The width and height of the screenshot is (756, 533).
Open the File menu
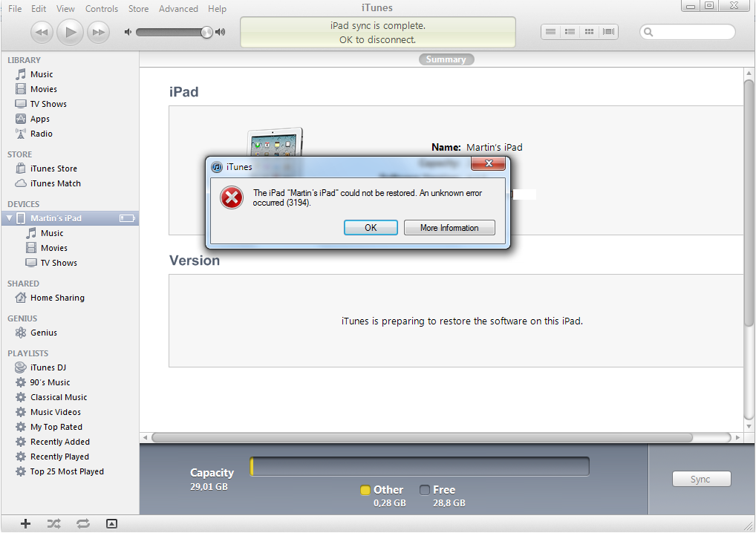coord(15,9)
